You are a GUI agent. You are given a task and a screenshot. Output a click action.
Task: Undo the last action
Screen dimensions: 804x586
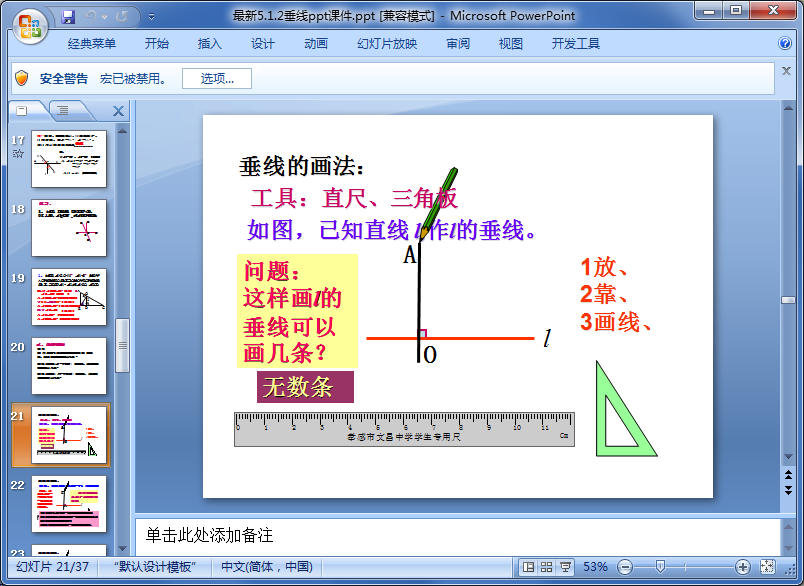click(x=90, y=16)
